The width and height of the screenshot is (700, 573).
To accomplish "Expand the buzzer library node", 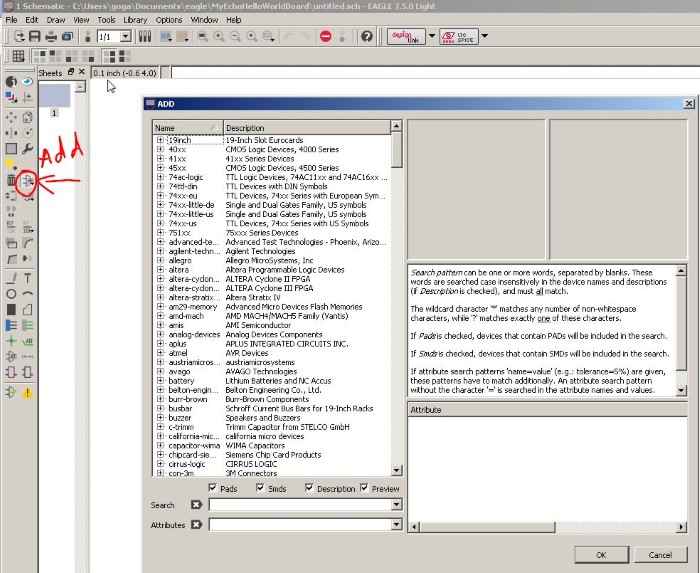I will pyautogui.click(x=160, y=418).
